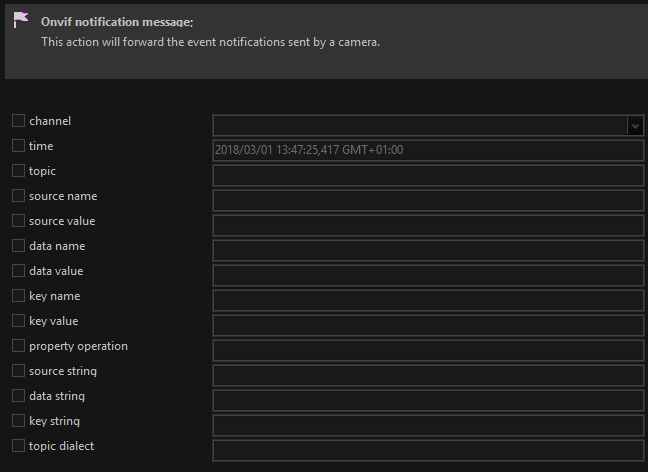Image resolution: width=648 pixels, height=472 pixels.
Task: Toggle the source name checkbox
Action: click(x=18, y=195)
